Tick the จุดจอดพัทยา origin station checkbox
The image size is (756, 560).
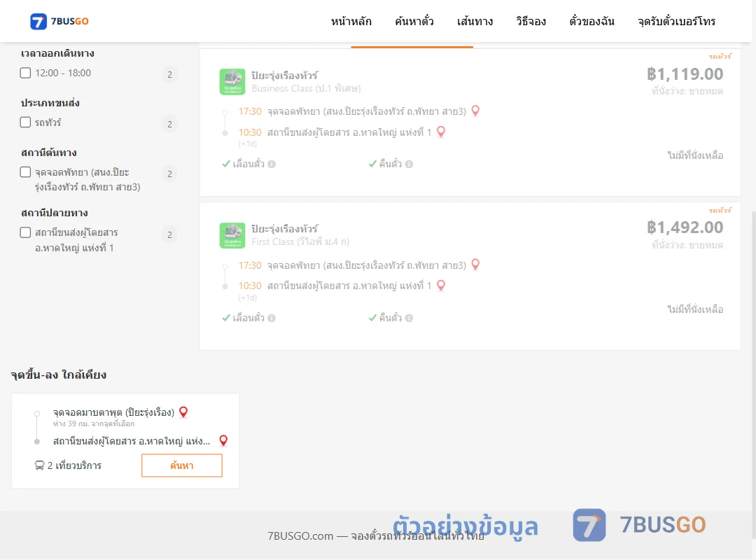[x=26, y=172]
